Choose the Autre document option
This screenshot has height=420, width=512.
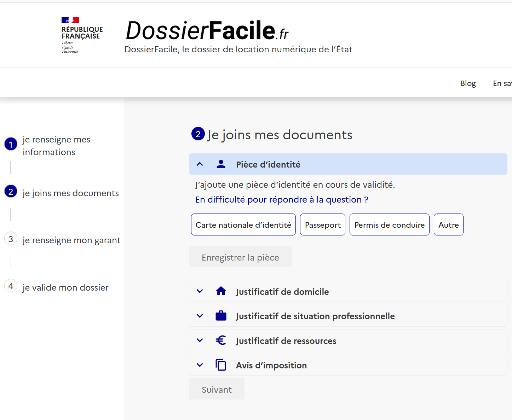449,224
